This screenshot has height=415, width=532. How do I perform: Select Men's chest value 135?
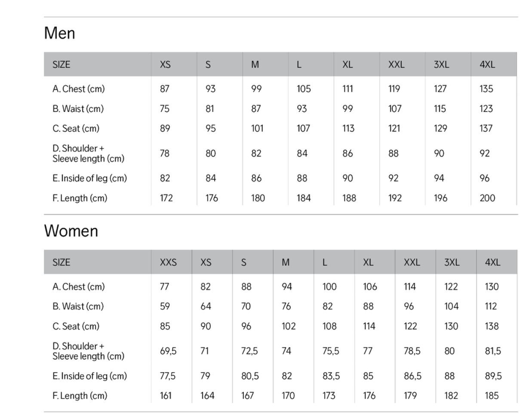[486, 89]
